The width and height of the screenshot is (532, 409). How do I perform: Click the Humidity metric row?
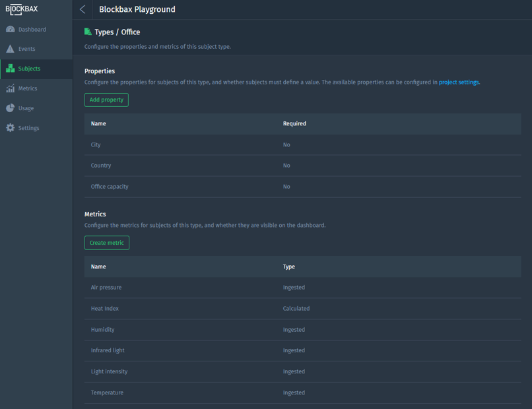coord(302,330)
